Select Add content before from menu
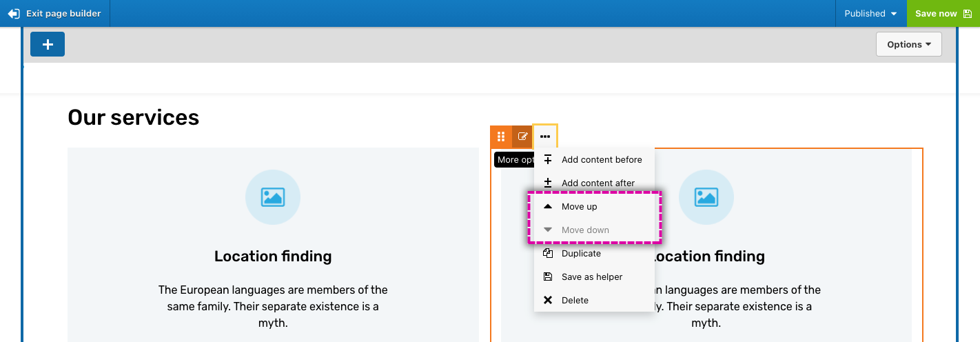980x342 pixels. tap(601, 160)
